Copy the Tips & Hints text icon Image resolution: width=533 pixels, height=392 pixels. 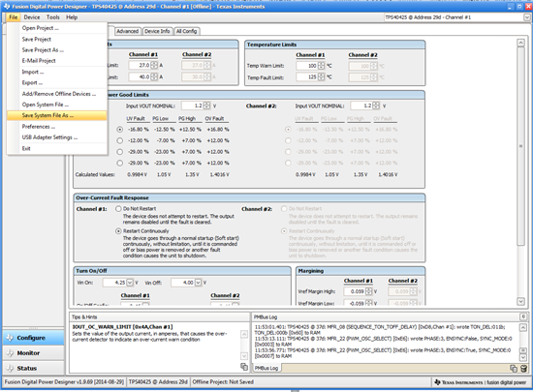click(243, 367)
